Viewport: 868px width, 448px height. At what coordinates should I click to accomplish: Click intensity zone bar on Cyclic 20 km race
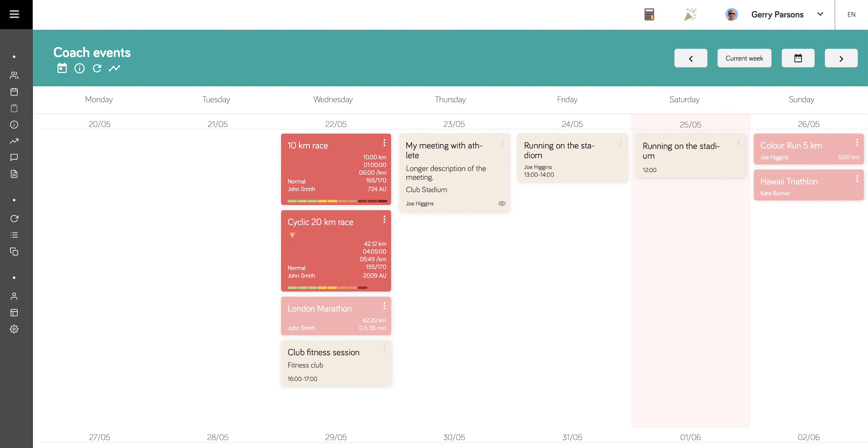327,288
